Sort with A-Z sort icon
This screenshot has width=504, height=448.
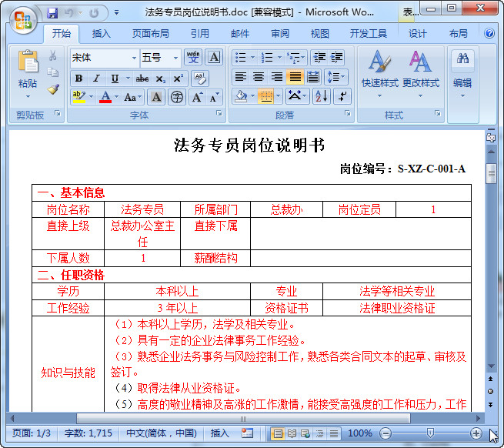[x=322, y=96]
